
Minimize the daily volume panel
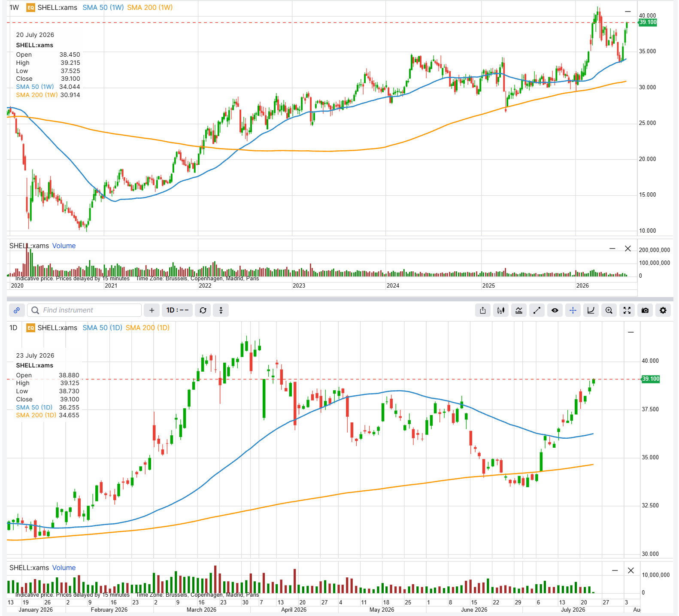coord(615,570)
